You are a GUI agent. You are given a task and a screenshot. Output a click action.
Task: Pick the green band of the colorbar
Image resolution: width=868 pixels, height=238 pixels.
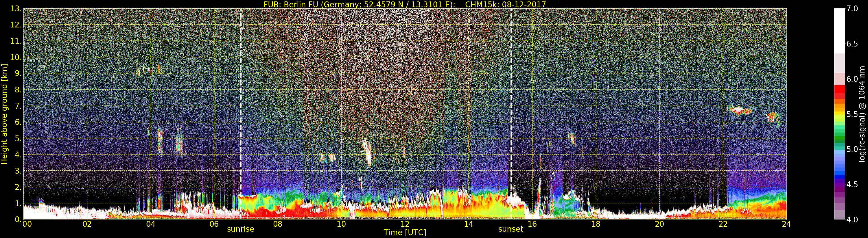click(839, 139)
